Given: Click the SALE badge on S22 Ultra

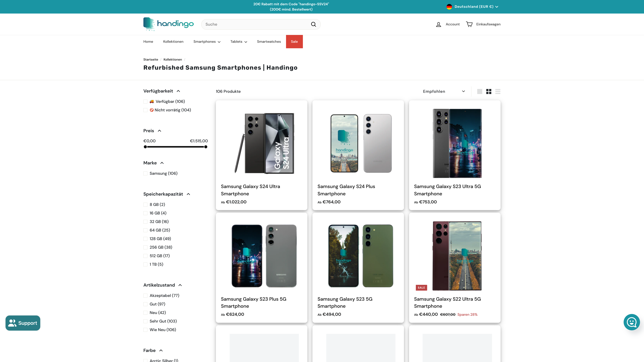Looking at the screenshot, I should click(x=421, y=288).
